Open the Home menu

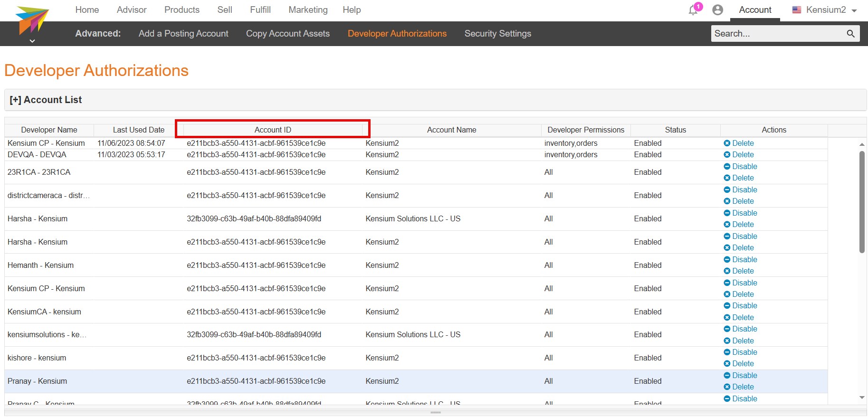click(87, 10)
